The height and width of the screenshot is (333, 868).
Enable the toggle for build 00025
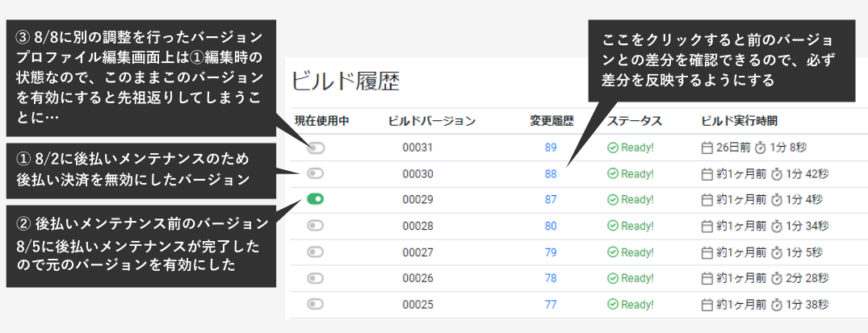point(316,304)
